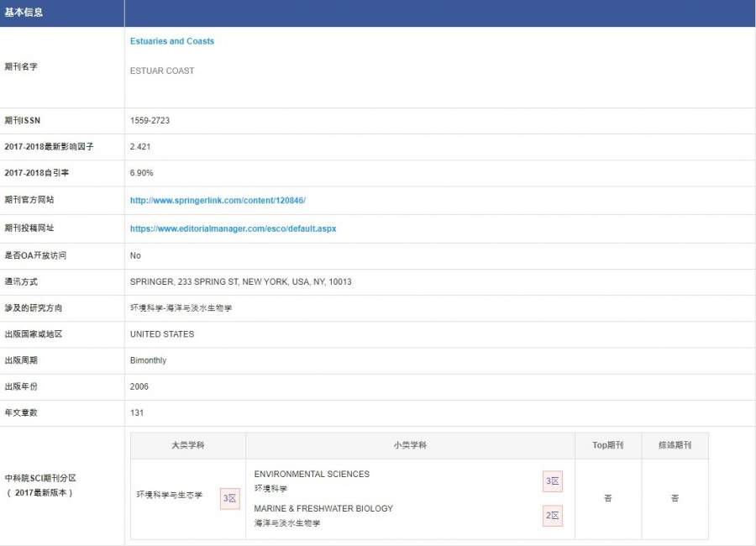The height and width of the screenshot is (546, 756).
Task: Click the 2区 badge for MARINE & FRESHWATER BIOLOGY
Action: (x=552, y=515)
